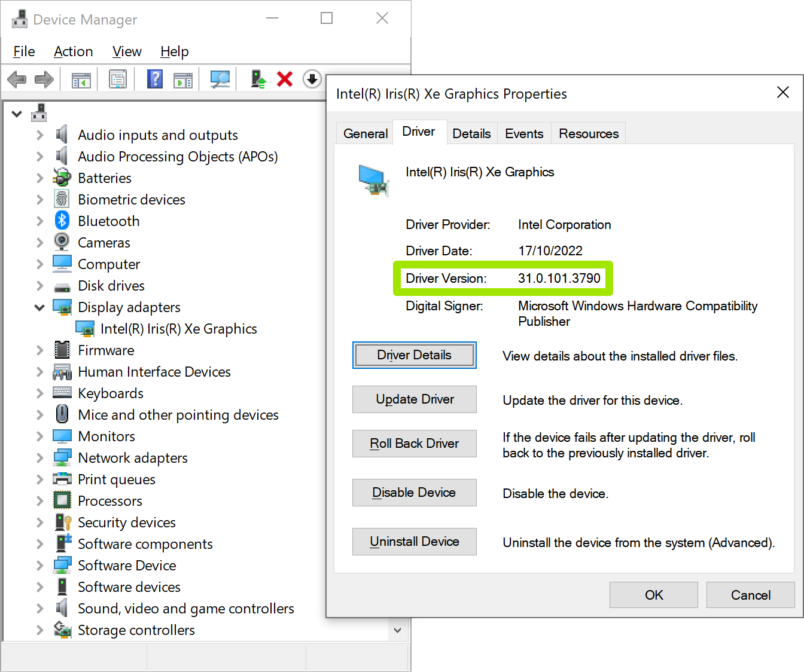
Task: Click the blue Help question mark icon
Action: 155,79
